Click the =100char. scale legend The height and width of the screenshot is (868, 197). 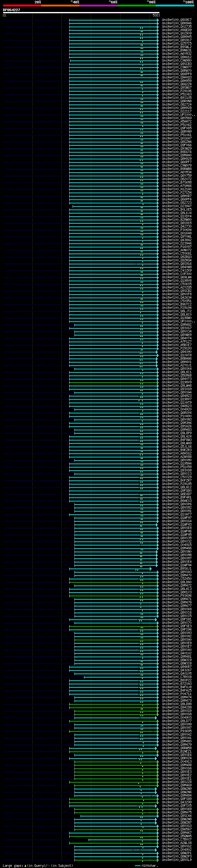pos(147,866)
